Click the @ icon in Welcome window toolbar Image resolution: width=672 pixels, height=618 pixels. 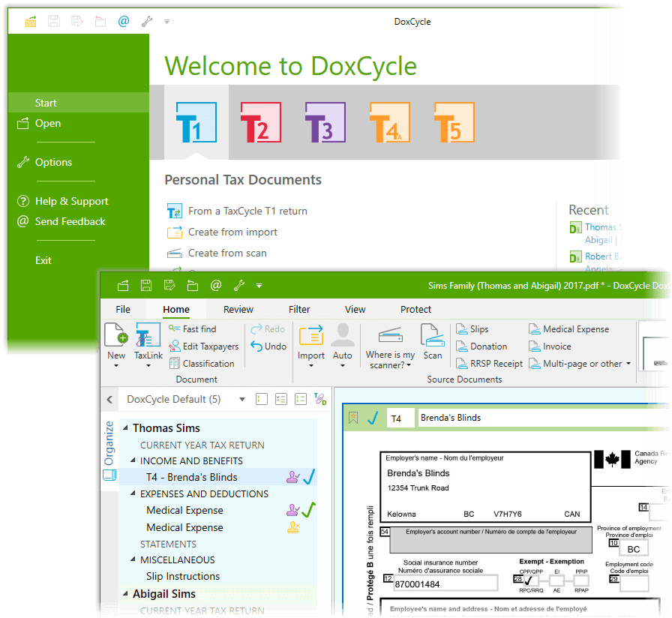coord(124,21)
